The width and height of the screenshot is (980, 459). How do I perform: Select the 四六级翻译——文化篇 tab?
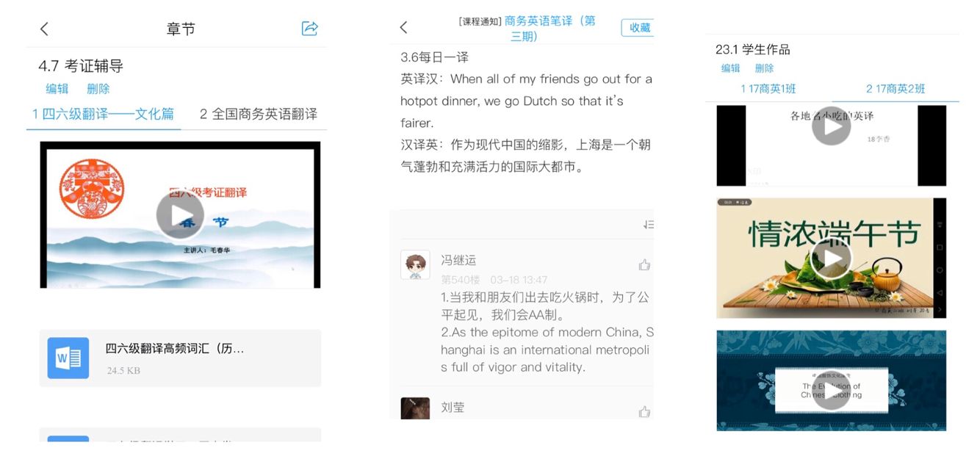coord(104,114)
